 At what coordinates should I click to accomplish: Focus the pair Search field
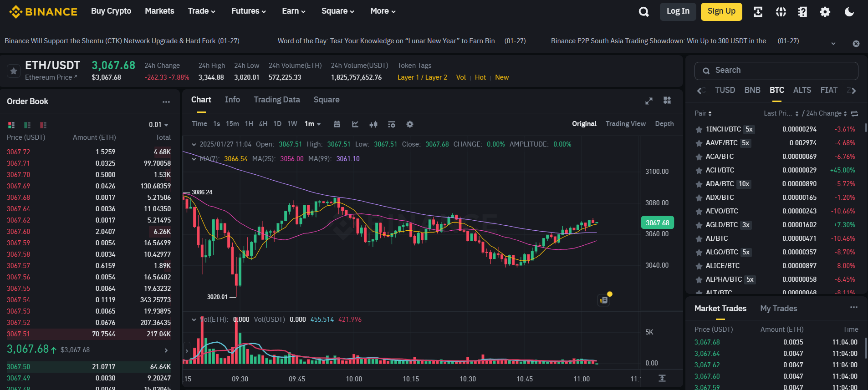pyautogui.click(x=776, y=71)
